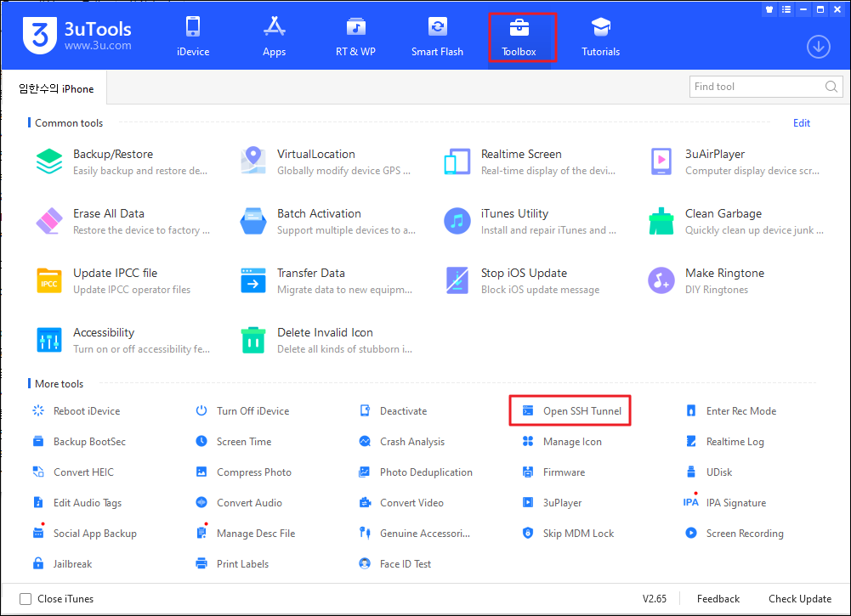Open the downloads arrow button
The height and width of the screenshot is (616, 851).
(818, 48)
